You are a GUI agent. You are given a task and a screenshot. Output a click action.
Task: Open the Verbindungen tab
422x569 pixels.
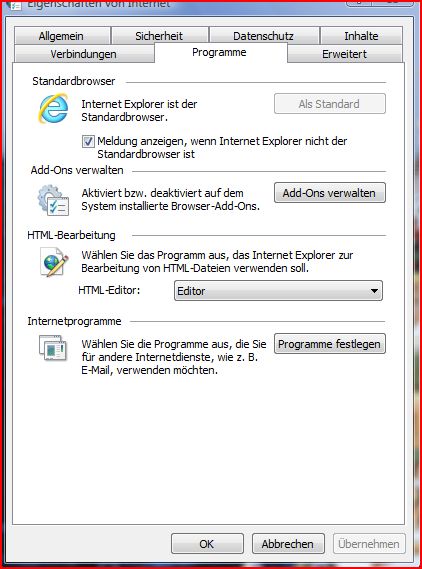pyautogui.click(x=83, y=54)
